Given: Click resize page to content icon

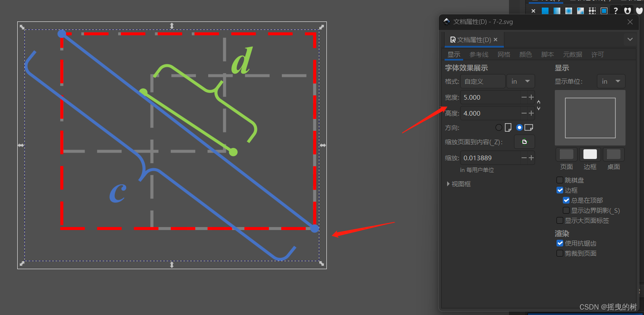Looking at the screenshot, I should [525, 142].
